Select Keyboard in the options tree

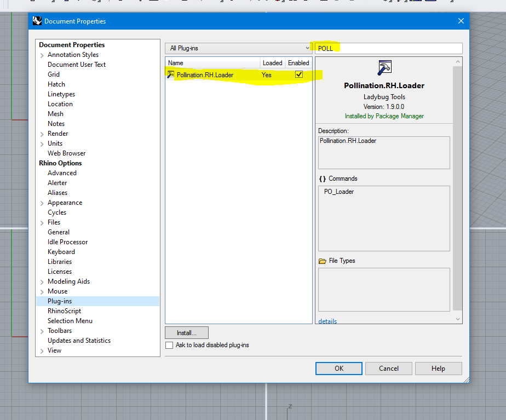point(61,252)
